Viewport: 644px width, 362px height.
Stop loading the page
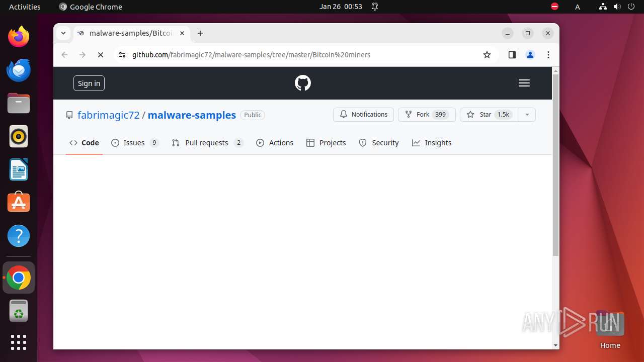tap(101, 55)
